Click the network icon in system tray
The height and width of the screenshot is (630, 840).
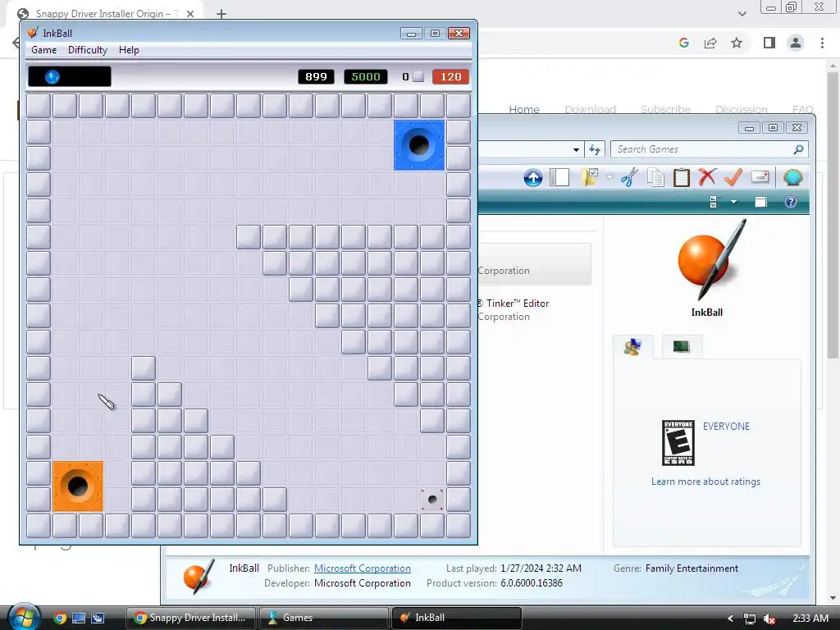point(750,619)
